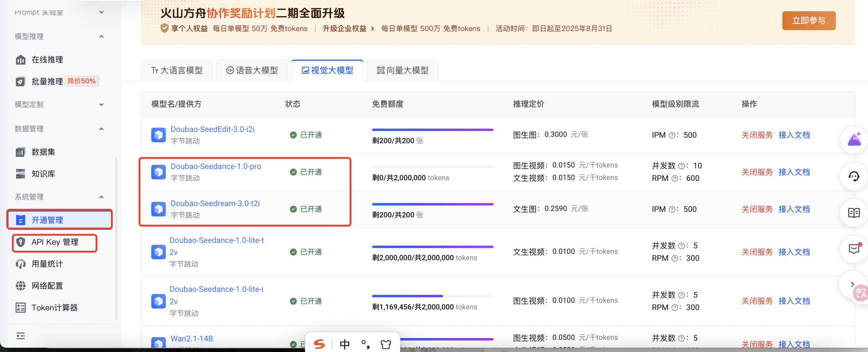The image size is (868, 352).
Task: Click 关闭服务 for Doubao-Seedream-3.0-t2i
Action: (757, 209)
